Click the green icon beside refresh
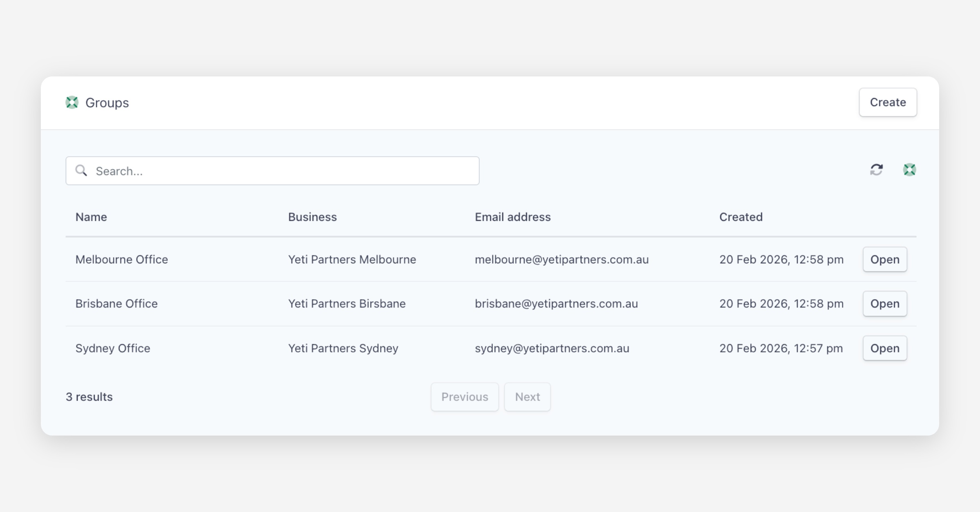The image size is (980, 512). tap(909, 170)
